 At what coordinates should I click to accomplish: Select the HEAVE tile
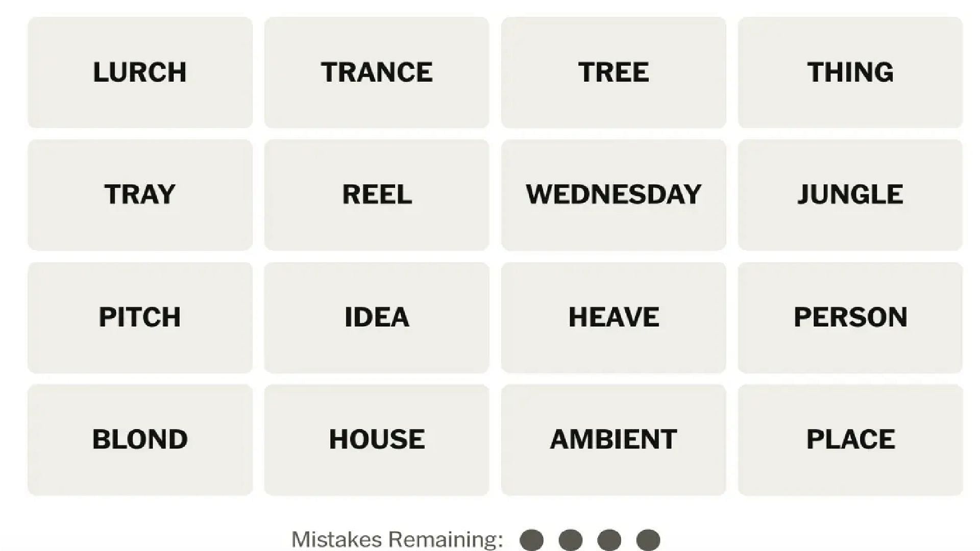click(613, 317)
